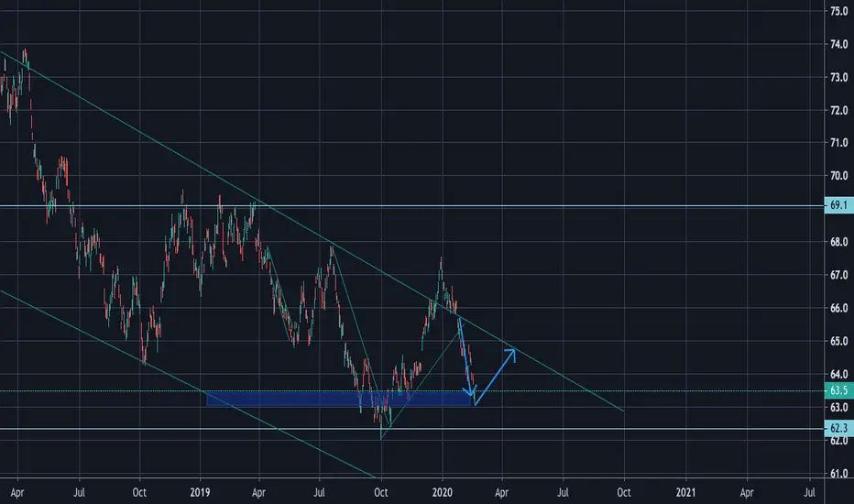Screen dimensions: 854x504
Task: Select the 73.0 price axis label
Action: coord(838,77)
